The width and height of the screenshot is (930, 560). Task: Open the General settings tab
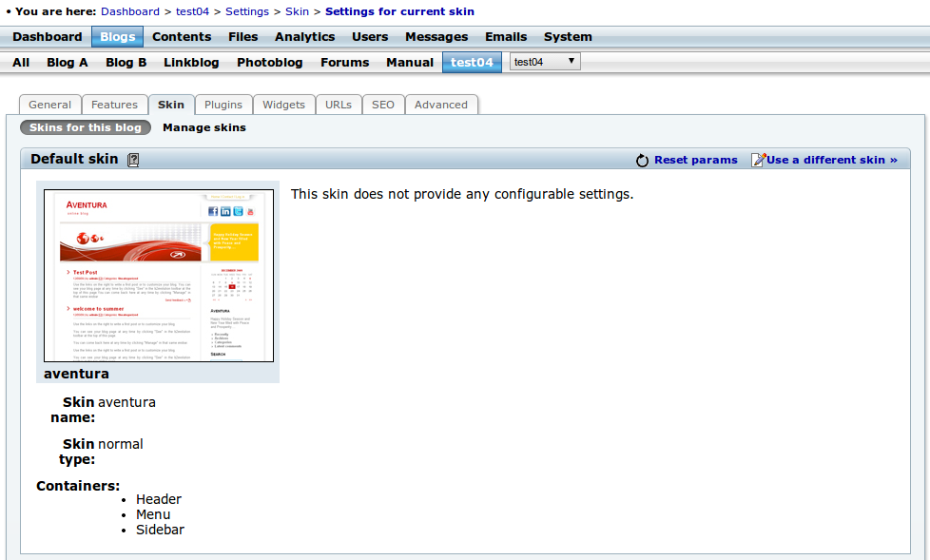point(49,105)
